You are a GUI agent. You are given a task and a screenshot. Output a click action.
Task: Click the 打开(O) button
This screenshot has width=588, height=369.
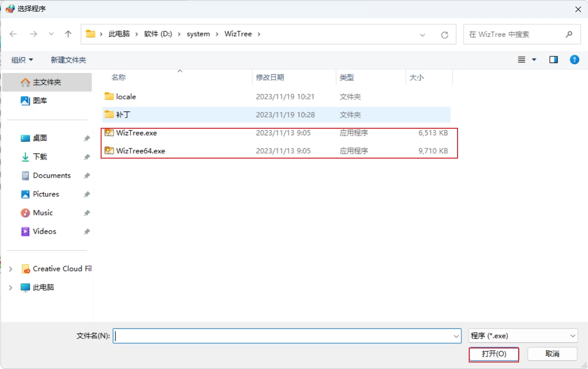494,354
